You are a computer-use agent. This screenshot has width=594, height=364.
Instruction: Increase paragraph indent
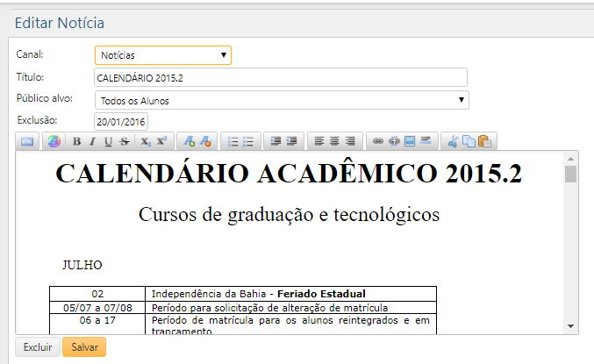point(276,141)
